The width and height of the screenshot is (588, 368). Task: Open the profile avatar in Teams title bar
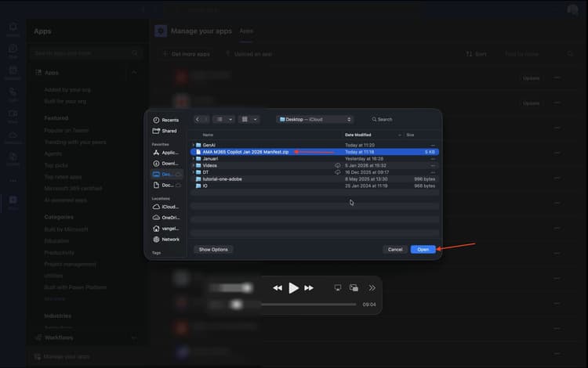point(572,9)
